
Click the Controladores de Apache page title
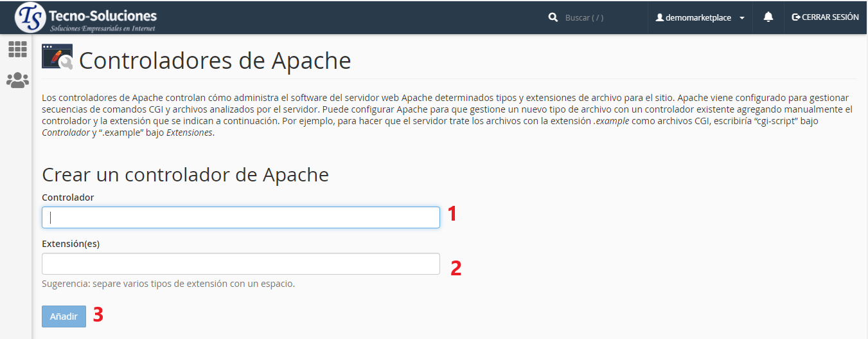click(x=215, y=60)
